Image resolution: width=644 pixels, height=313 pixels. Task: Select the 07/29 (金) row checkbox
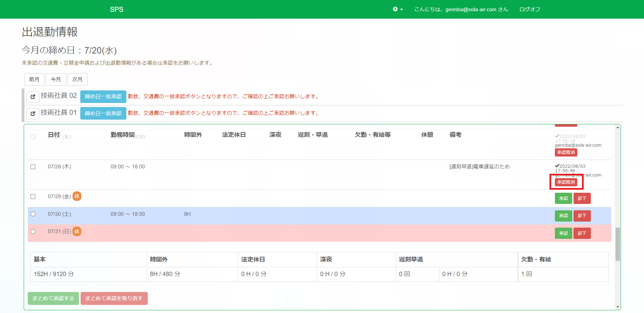(33, 196)
